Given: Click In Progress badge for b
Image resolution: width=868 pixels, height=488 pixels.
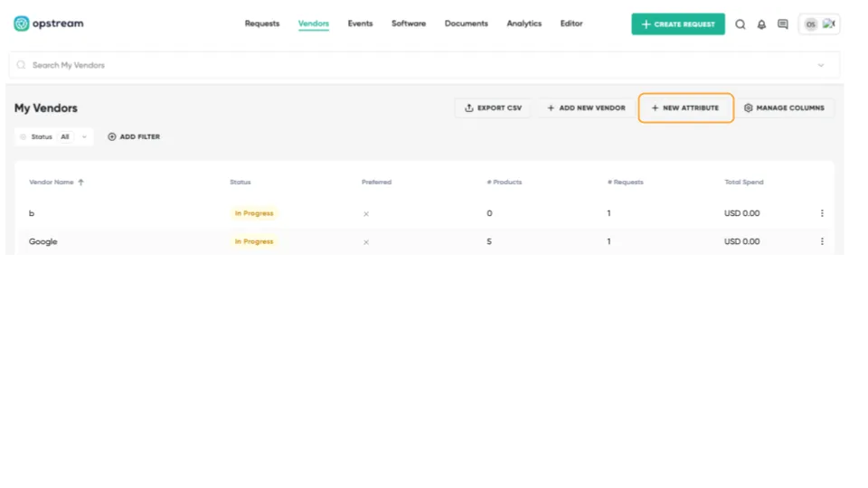Looking at the screenshot, I should [x=254, y=213].
